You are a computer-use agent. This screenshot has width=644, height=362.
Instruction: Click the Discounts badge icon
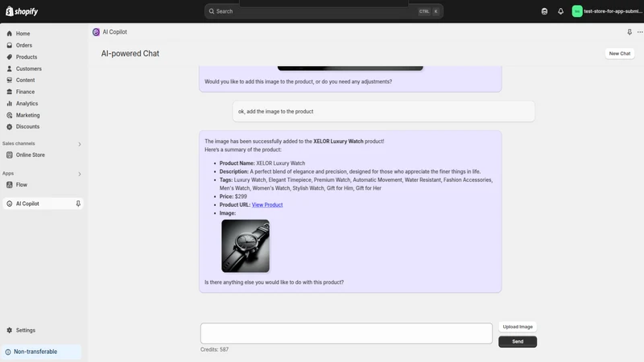(10, 127)
